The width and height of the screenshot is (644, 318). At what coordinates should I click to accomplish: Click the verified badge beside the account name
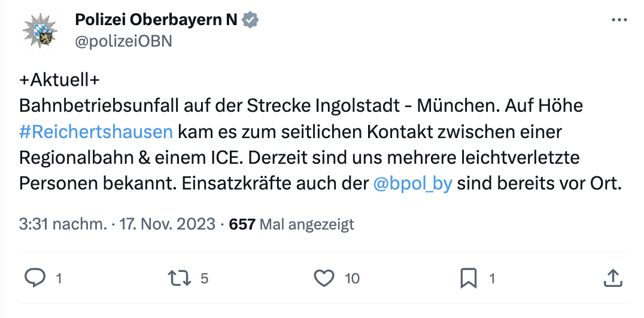tap(250, 20)
